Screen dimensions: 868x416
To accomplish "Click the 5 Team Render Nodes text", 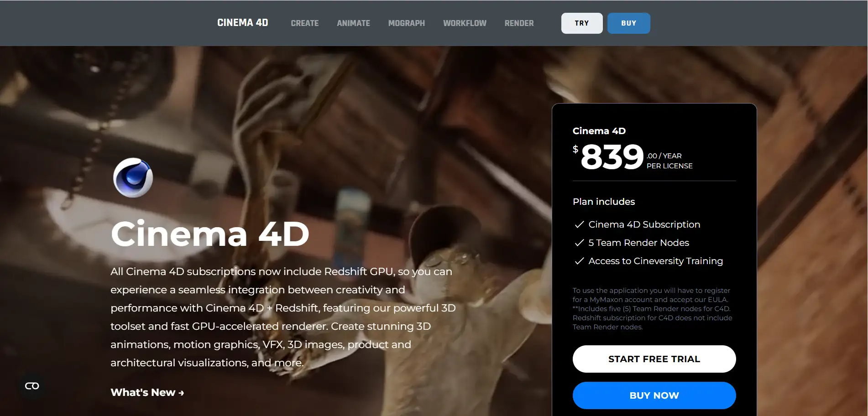I will tap(639, 243).
